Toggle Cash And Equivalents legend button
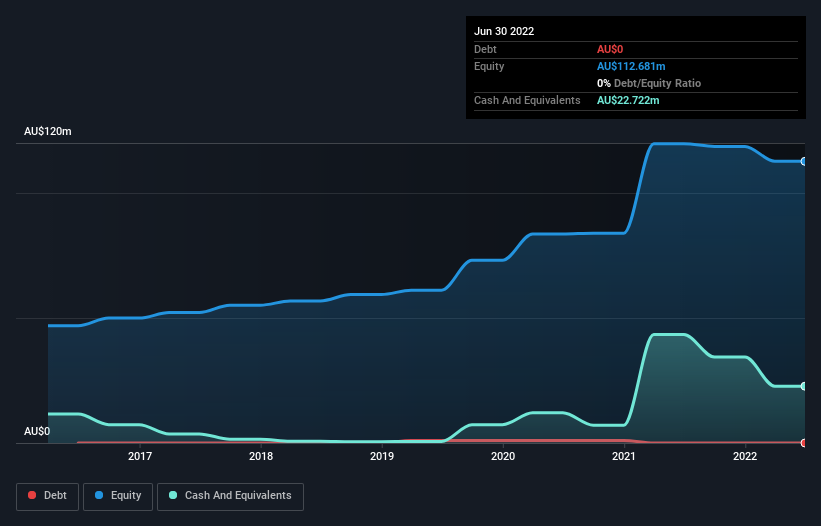 click(x=230, y=496)
